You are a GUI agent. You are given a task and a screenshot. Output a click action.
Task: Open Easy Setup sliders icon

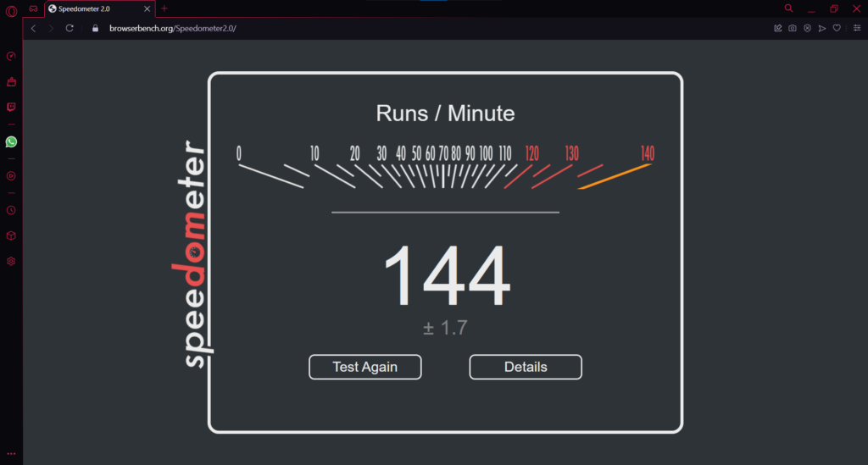(857, 28)
